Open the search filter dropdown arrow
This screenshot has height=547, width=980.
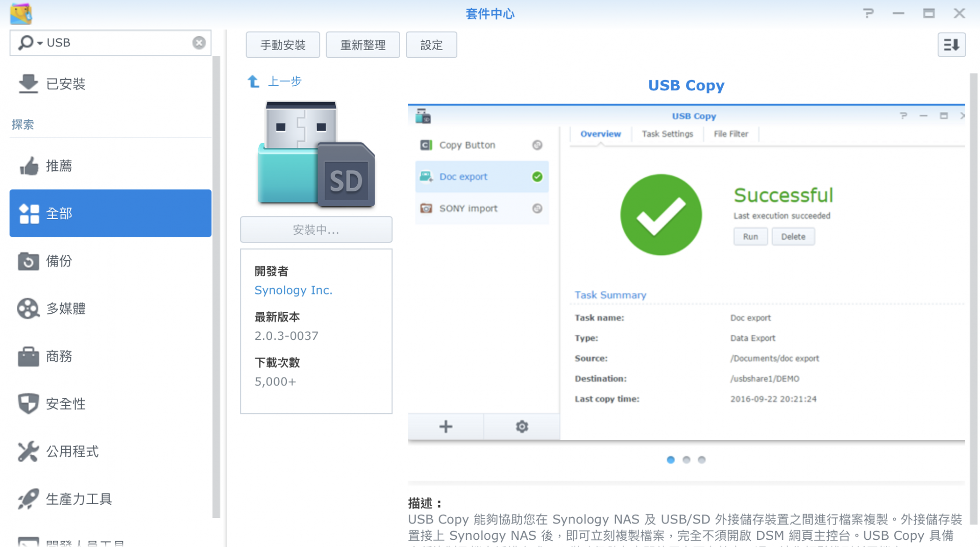tap(40, 43)
